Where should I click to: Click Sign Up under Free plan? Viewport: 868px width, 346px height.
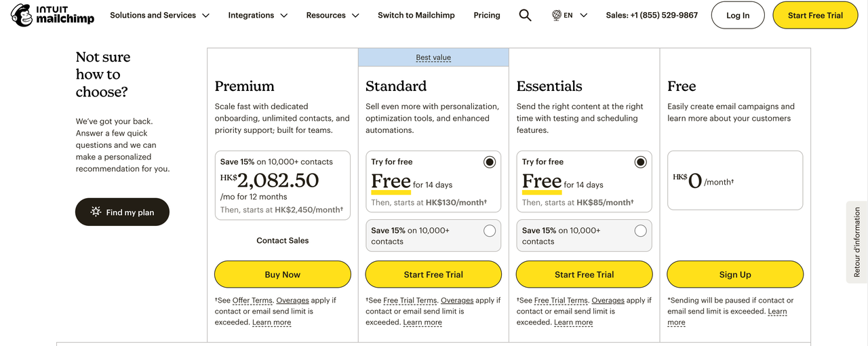[x=735, y=275]
